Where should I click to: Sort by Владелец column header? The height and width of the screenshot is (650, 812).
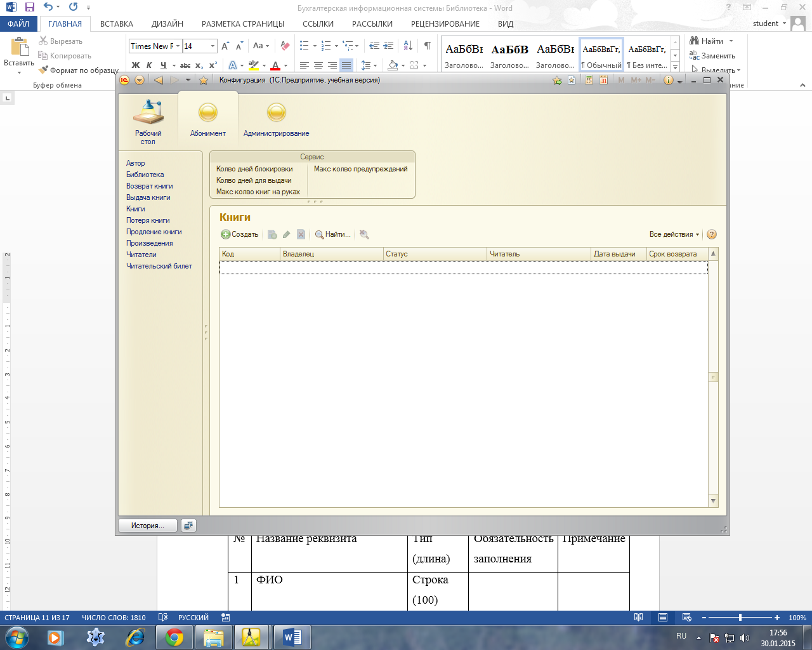point(331,254)
